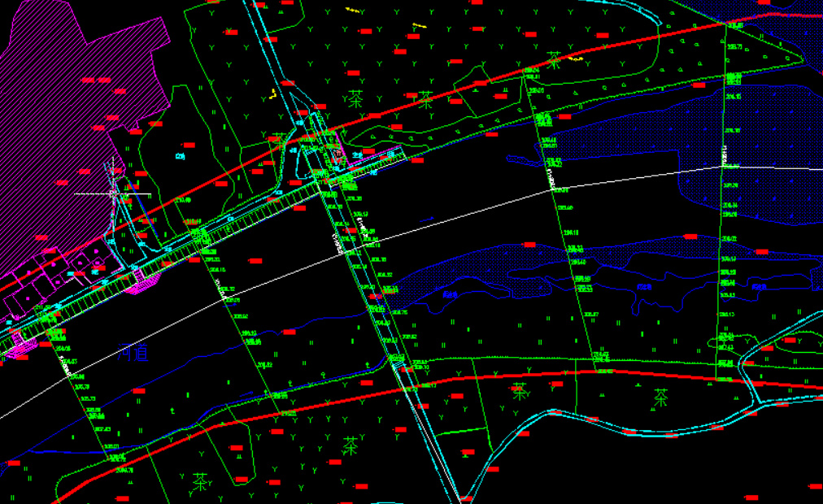The image size is (823, 504).
Task: Click the yellow marker left of cyan road
Action: coord(273,93)
